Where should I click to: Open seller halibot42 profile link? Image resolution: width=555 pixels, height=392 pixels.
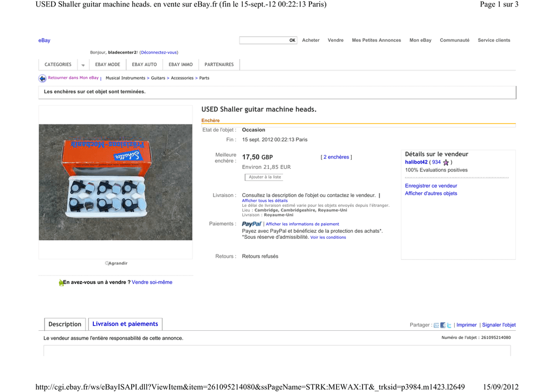pyautogui.click(x=416, y=162)
